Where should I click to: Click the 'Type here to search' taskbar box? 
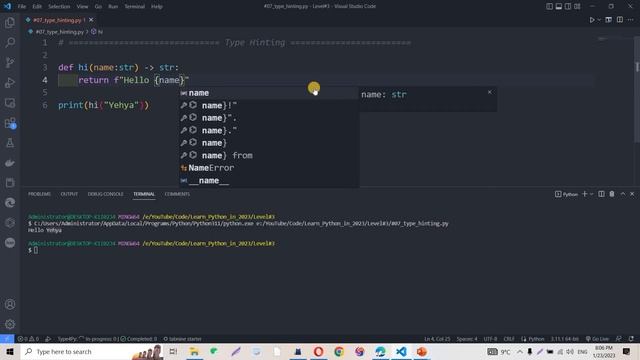tap(92, 351)
